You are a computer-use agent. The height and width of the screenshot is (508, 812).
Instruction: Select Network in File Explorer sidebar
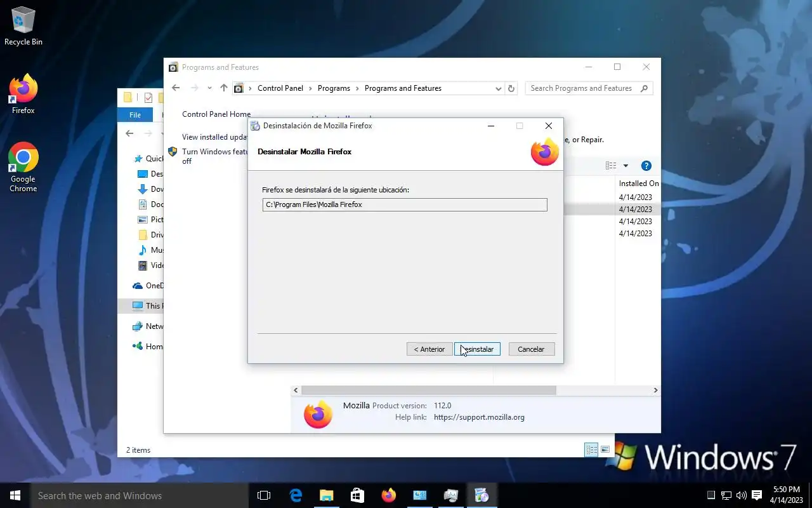(x=148, y=326)
